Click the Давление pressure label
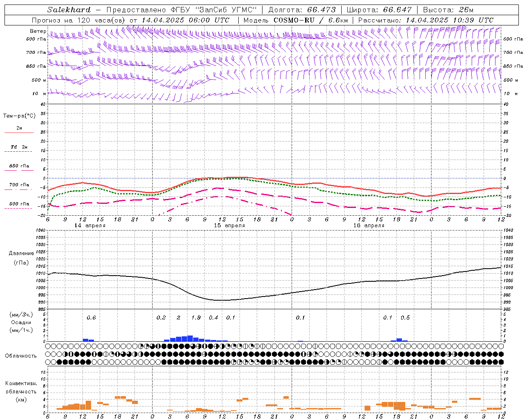 click(x=21, y=253)
